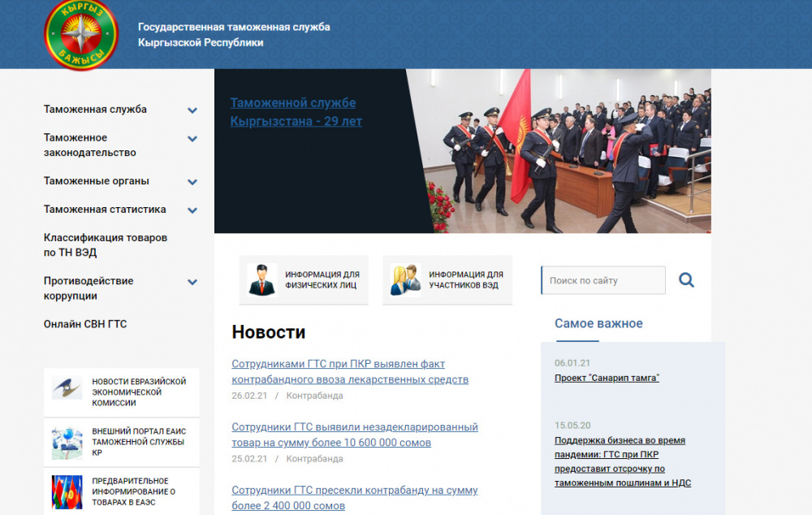Expand the Таможенная статистика chevron
Image resolution: width=812 pixels, height=515 pixels.
coord(192,210)
